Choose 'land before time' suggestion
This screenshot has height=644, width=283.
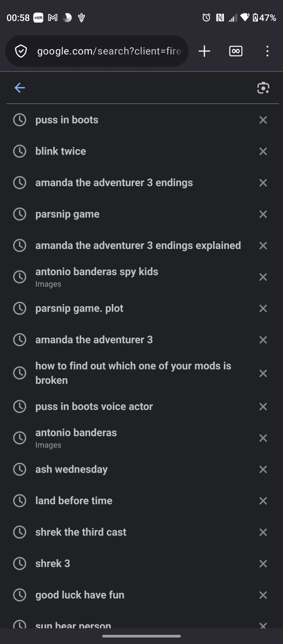(74, 501)
